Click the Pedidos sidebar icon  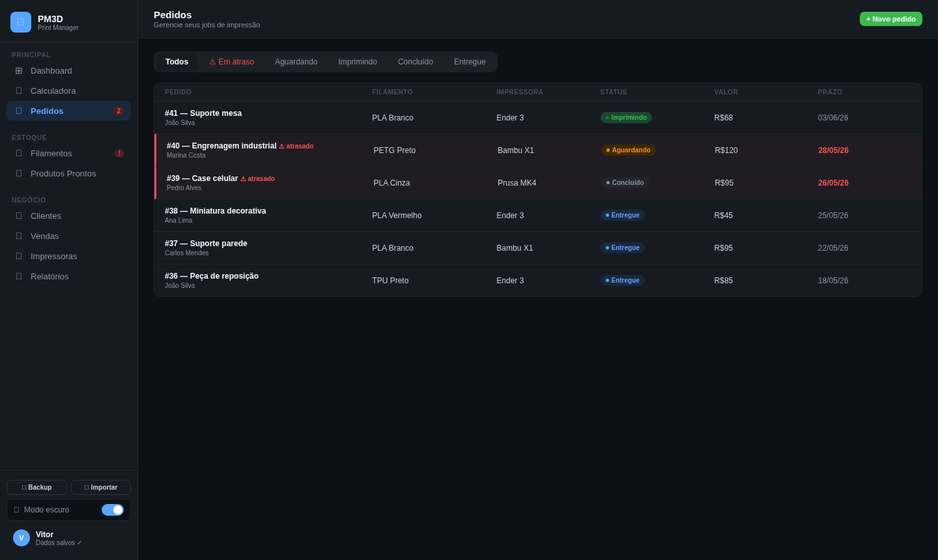click(19, 111)
